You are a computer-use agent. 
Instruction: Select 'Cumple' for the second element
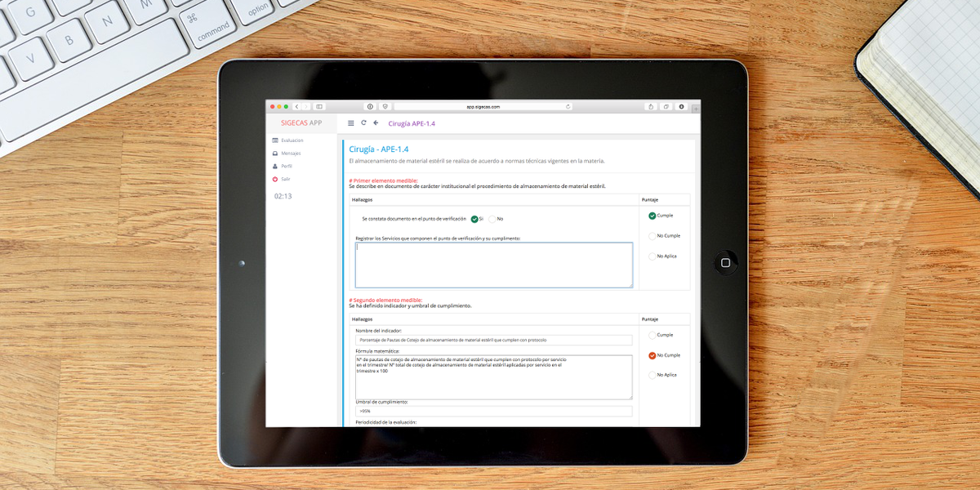[653, 335]
